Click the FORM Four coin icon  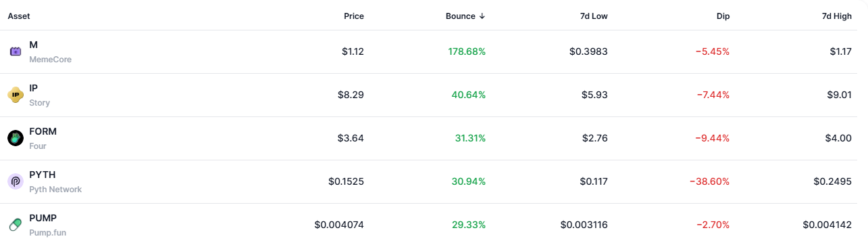click(16, 138)
